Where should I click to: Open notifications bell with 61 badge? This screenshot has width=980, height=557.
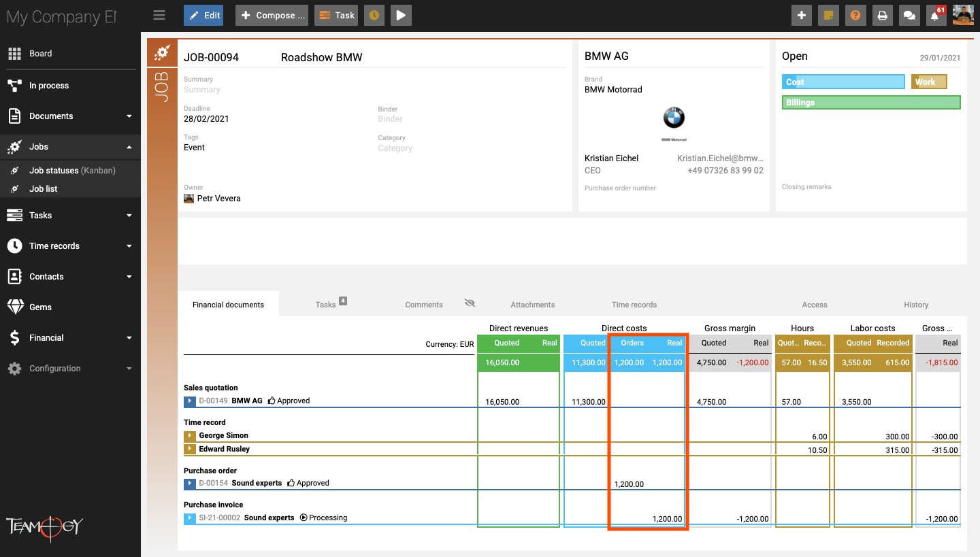(936, 15)
